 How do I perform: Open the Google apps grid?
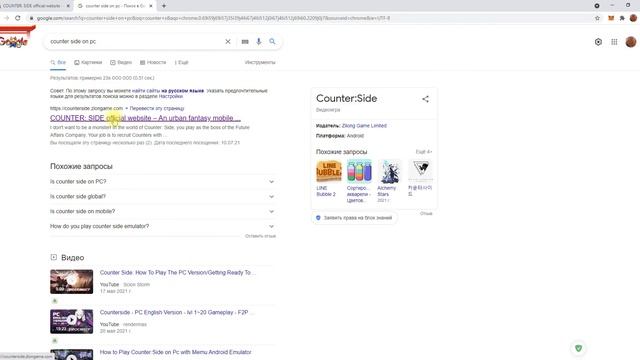click(614, 42)
